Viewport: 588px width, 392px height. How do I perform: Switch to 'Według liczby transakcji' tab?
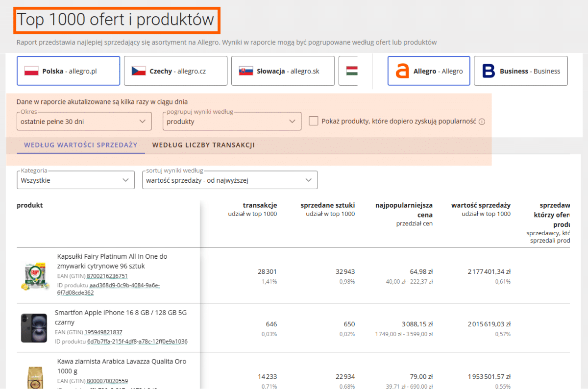click(203, 145)
